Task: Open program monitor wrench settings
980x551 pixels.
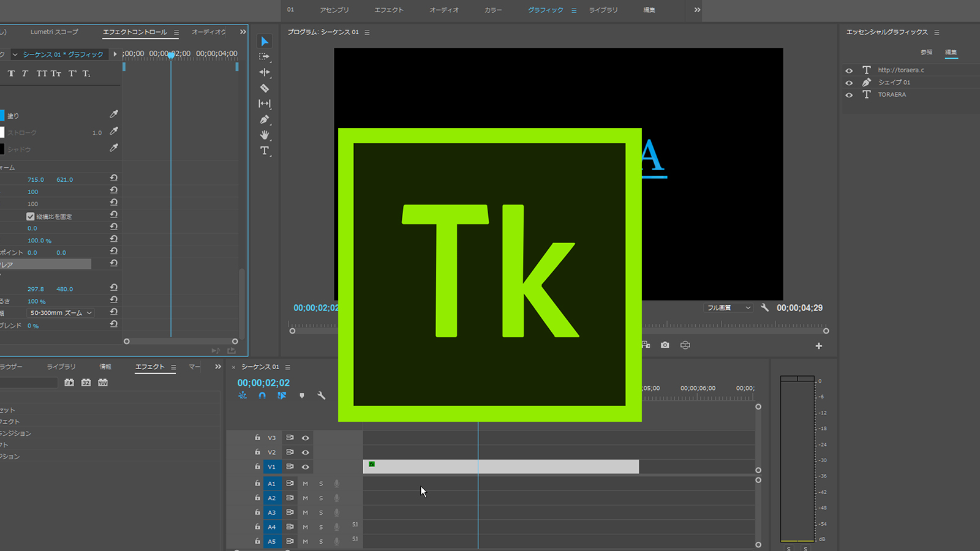Action: tap(764, 307)
